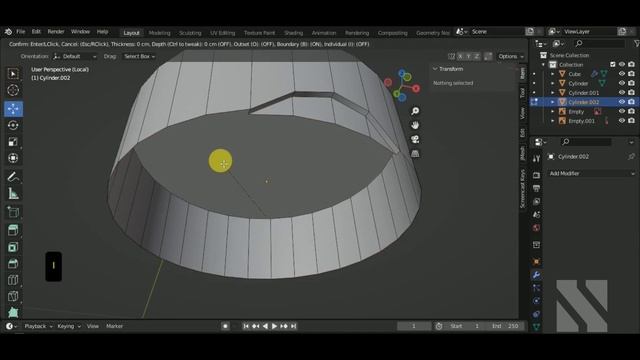640x360 pixels.
Task: Select the Extrude Region tool
Action: [13, 230]
